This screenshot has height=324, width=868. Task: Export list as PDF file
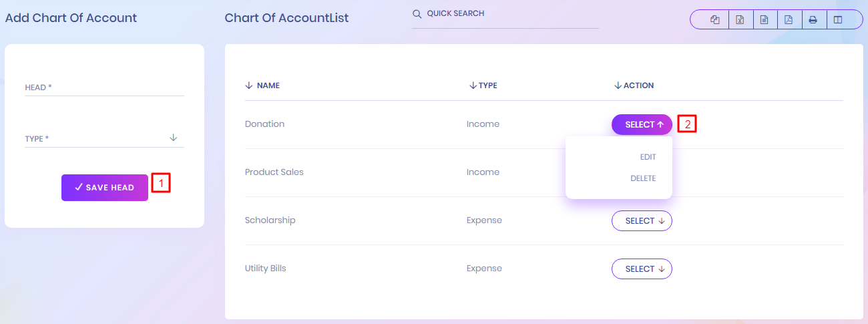pos(789,20)
